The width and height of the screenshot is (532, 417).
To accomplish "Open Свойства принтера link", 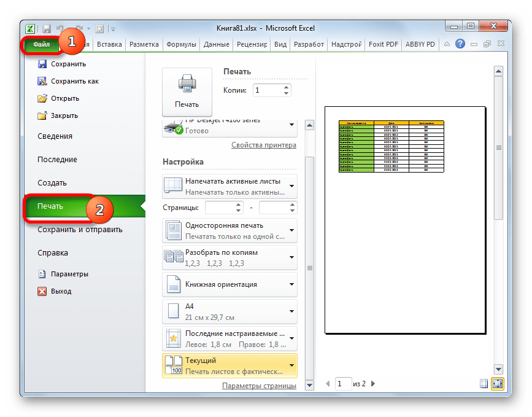I will coord(263,144).
